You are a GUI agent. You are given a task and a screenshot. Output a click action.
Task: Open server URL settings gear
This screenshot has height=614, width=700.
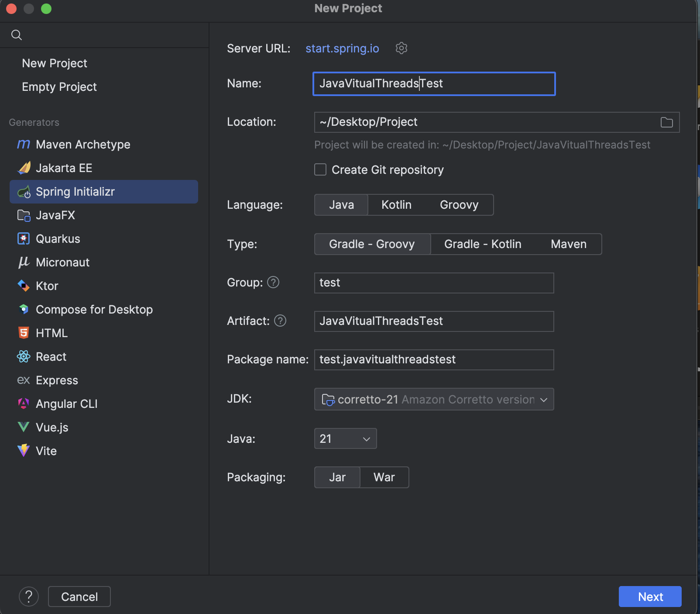click(x=401, y=48)
